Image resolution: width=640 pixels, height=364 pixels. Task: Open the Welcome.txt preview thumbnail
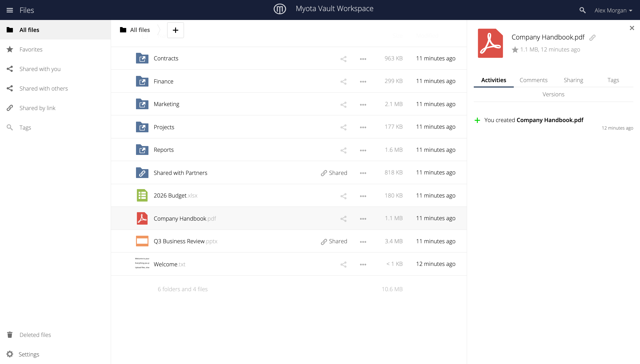[x=142, y=263]
